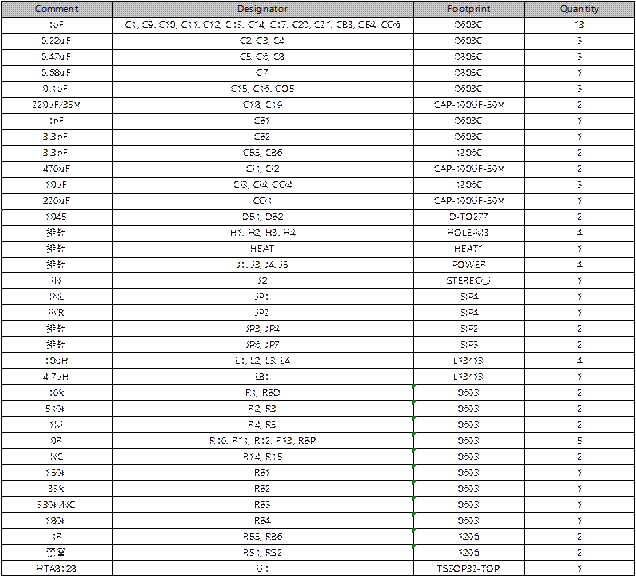Click the designator cell 'J1, J3, J4, J5'
Viewport: 636px width, 576px height.
[x=263, y=265]
